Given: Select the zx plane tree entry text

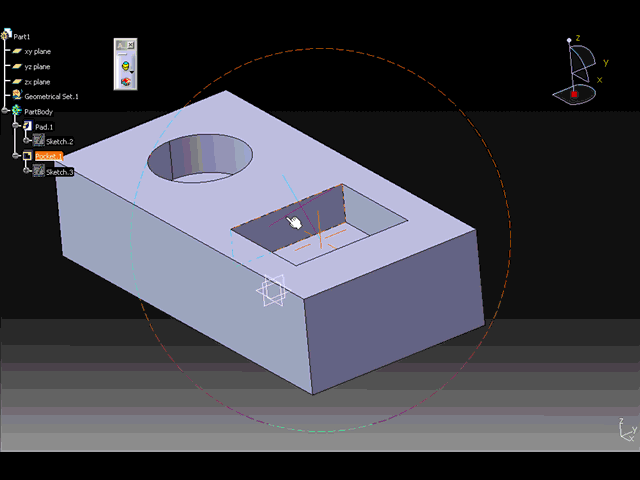Looking at the screenshot, I should [x=37, y=82].
